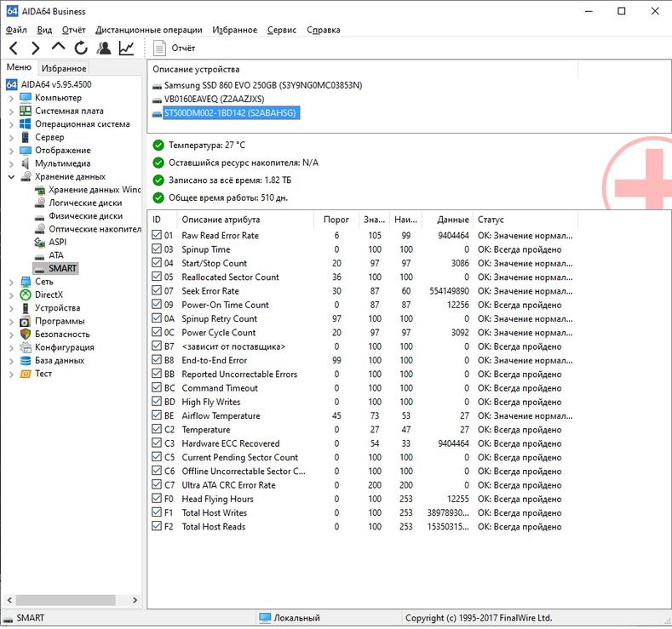Select the DirectX Xbox icon
This screenshot has width=672, height=629.
[26, 295]
